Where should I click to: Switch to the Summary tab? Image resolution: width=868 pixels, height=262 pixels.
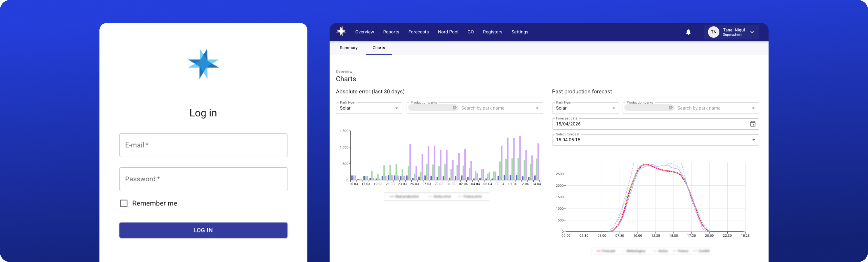pos(348,48)
